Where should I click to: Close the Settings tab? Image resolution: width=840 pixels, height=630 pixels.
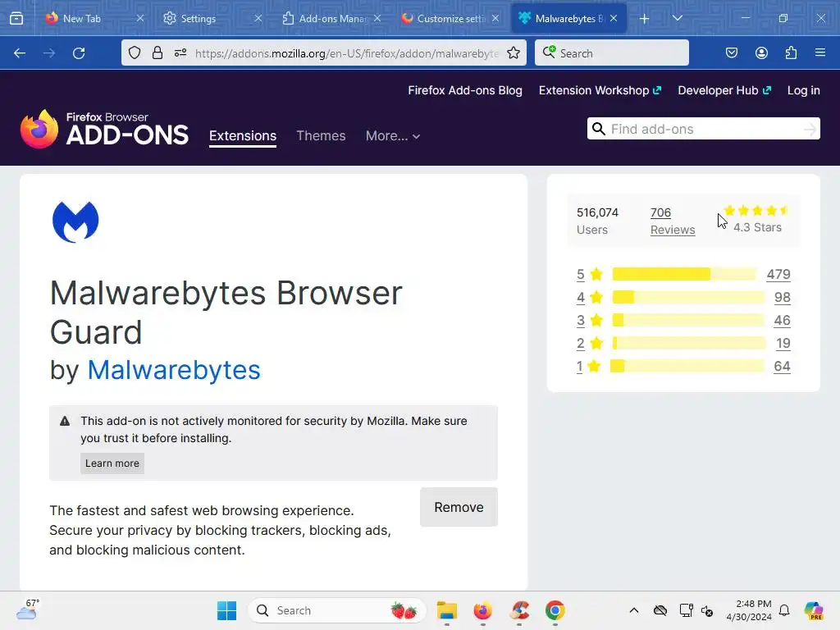click(x=258, y=18)
